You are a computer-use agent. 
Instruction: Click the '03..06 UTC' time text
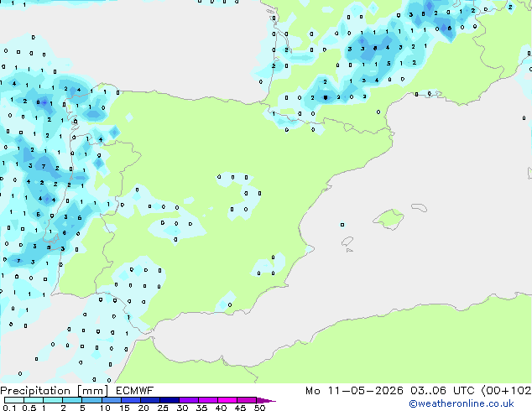442,391
